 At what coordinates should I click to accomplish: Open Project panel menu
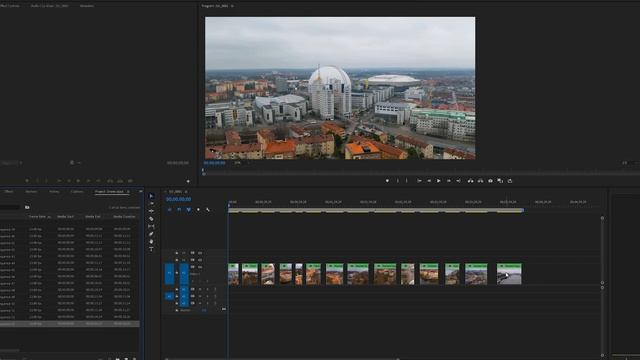128,191
